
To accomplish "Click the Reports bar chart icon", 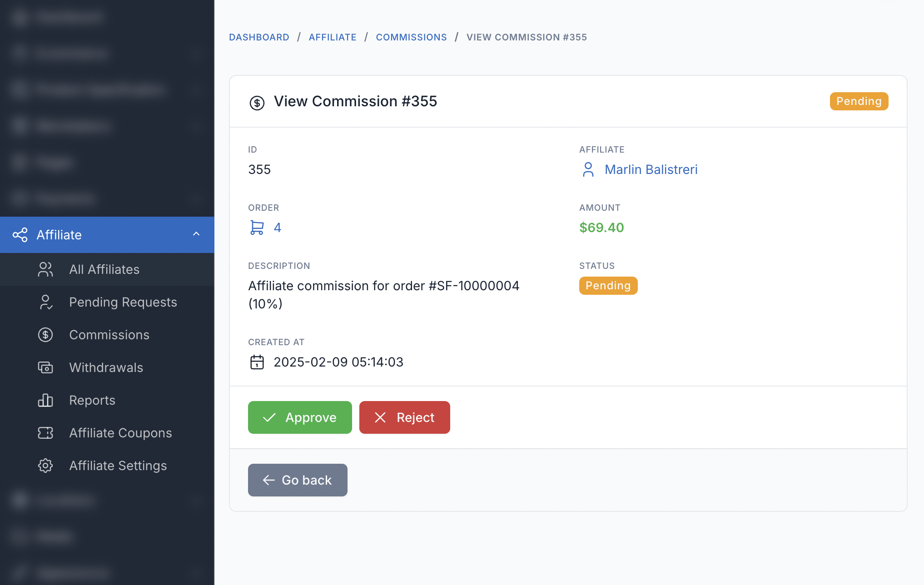I will [45, 400].
